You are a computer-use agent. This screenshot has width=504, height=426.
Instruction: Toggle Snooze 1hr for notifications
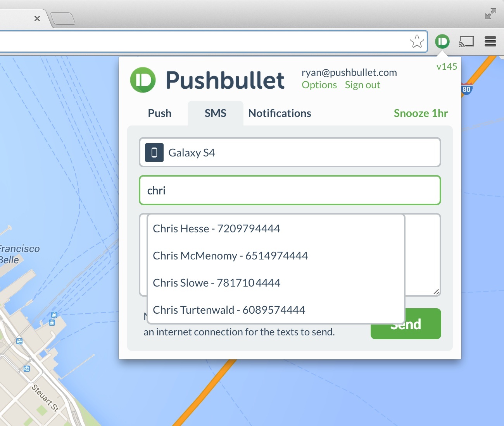[x=420, y=113]
